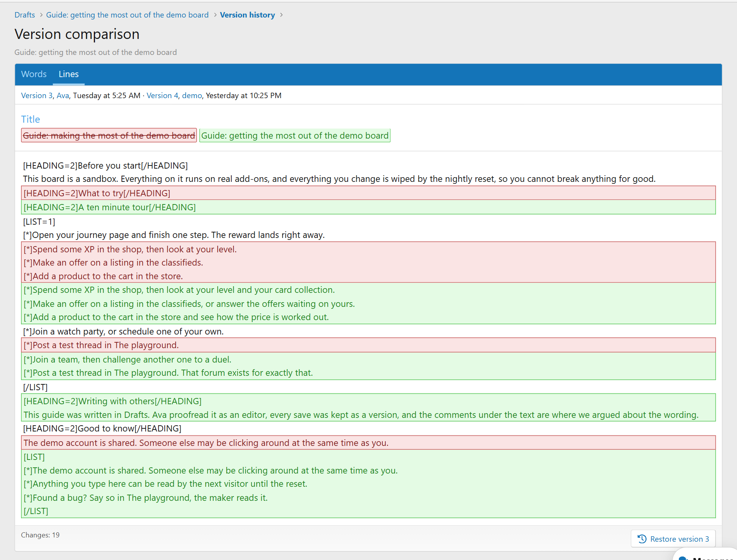Click the restore history icon

(642, 539)
